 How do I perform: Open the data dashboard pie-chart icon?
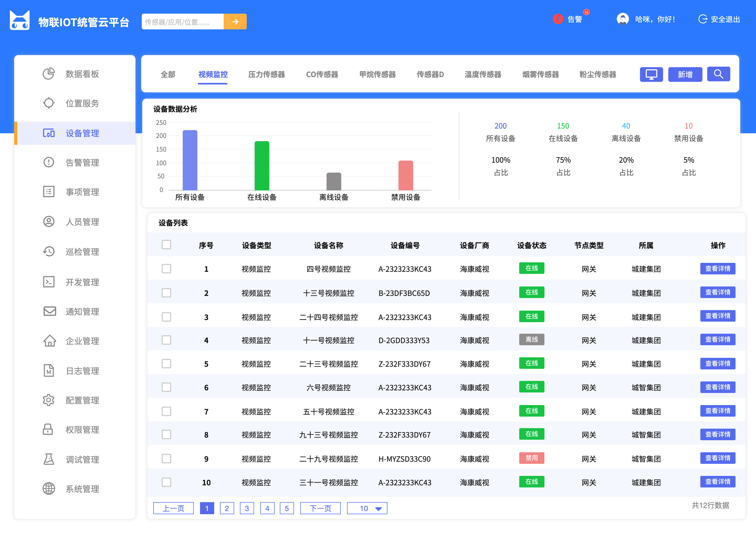coord(49,74)
